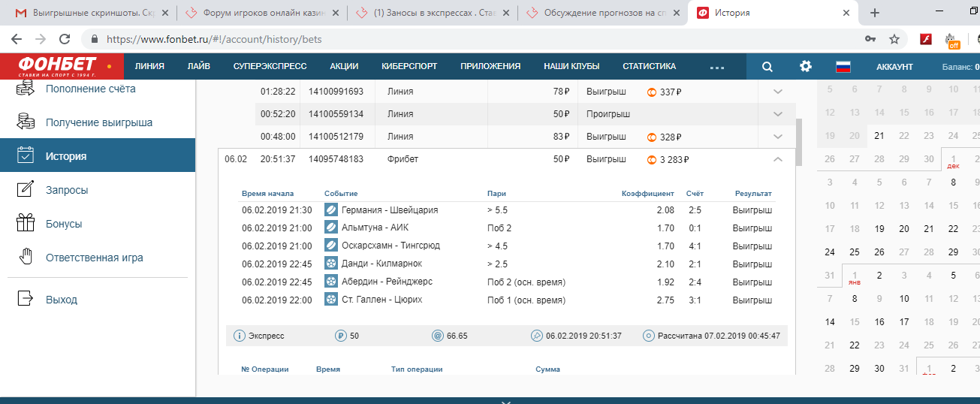
Task: Click browser reload page icon
Action: 65,39
